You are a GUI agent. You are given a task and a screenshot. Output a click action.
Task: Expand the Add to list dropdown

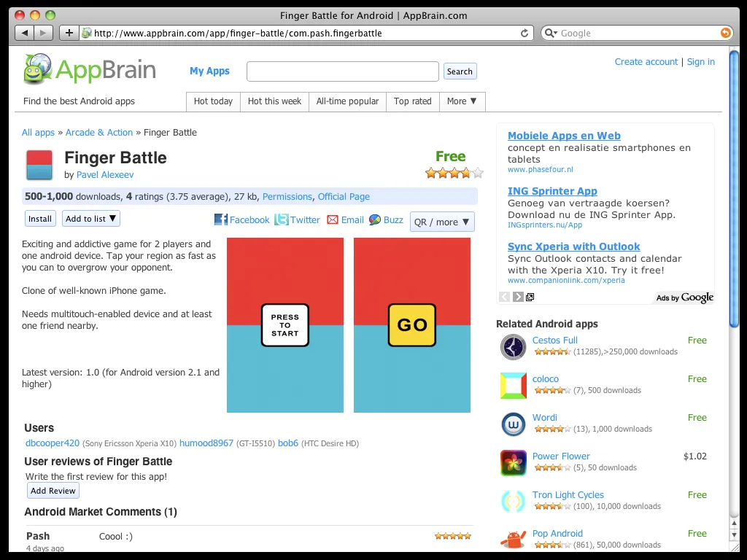(91, 219)
